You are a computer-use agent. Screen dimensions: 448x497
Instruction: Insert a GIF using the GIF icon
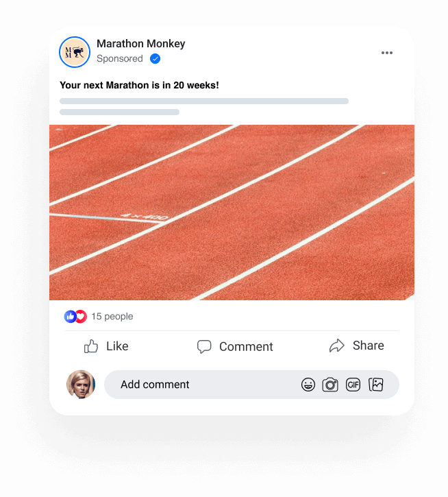(x=353, y=385)
